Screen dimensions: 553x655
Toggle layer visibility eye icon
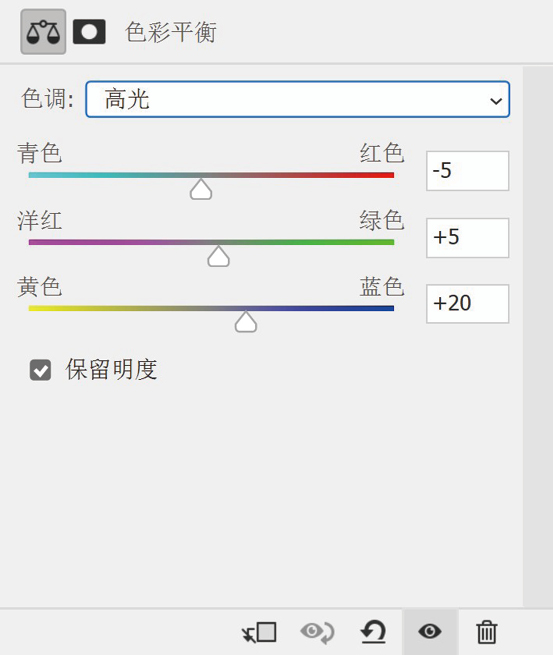click(430, 631)
